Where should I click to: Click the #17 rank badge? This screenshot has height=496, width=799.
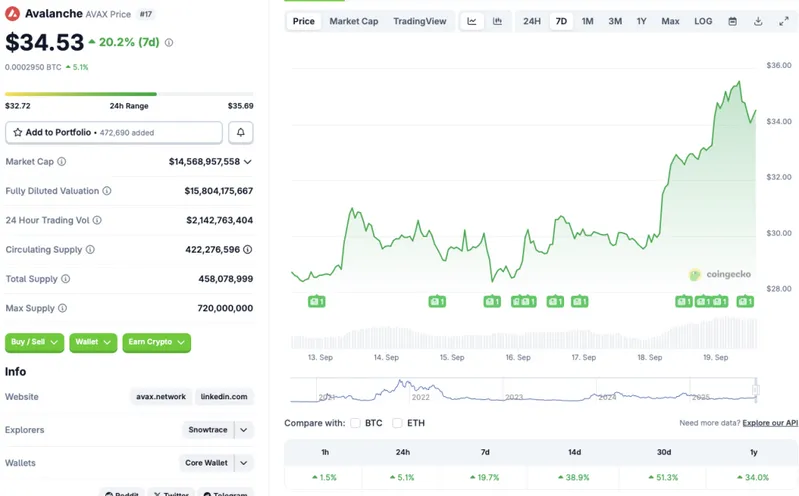click(146, 14)
